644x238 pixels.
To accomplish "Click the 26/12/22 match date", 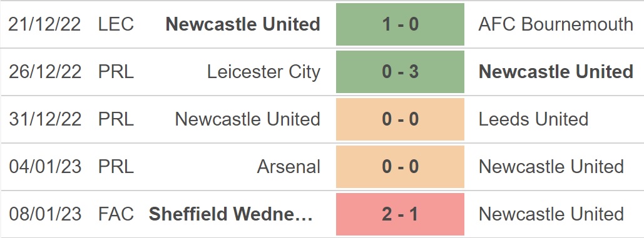I will [45, 72].
